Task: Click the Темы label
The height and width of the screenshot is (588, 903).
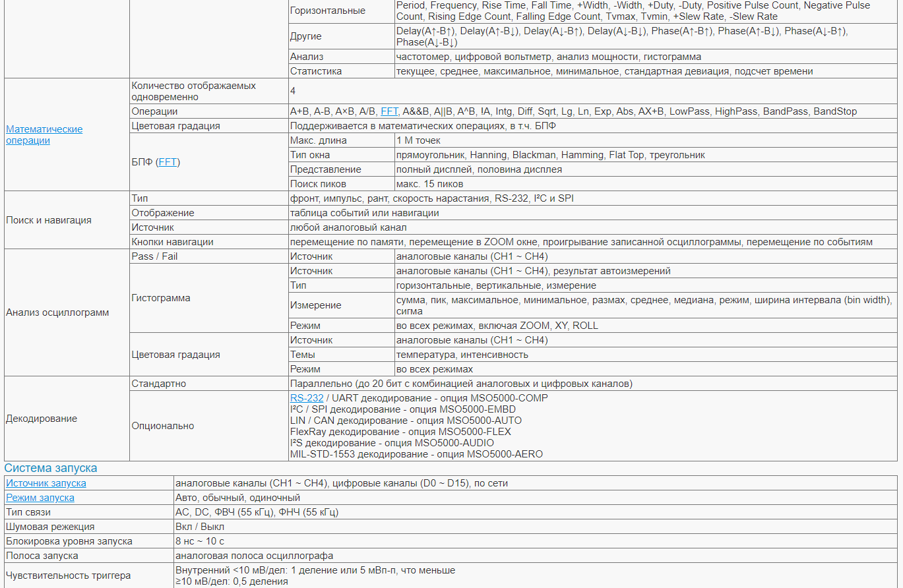Action: [x=302, y=355]
